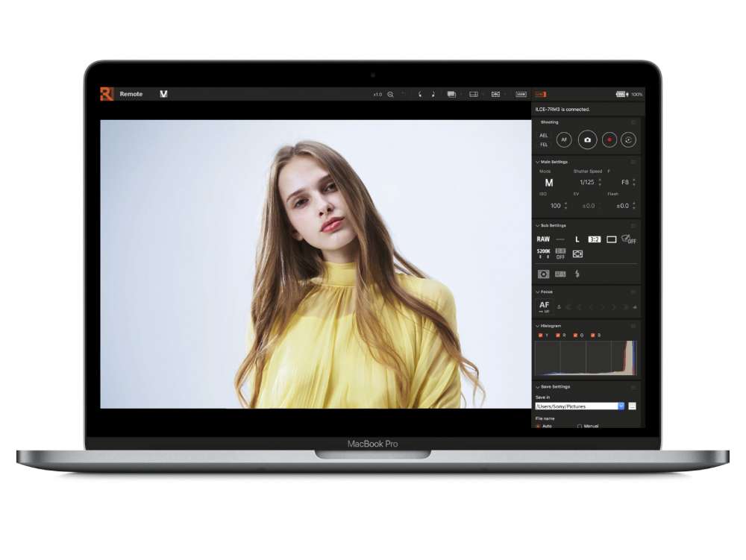Screen dimensions: 746x560
Task: Open the Viewer app via V icon
Action: (x=163, y=94)
